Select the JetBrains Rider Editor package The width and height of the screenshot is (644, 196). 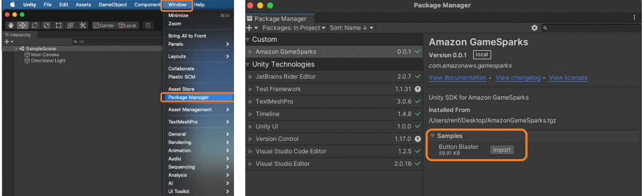(x=334, y=77)
